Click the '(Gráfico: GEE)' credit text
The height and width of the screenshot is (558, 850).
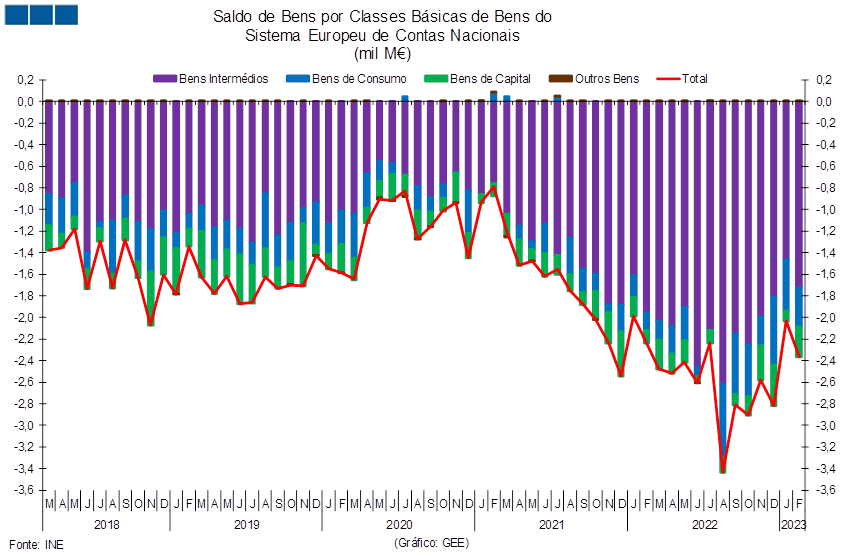click(431, 542)
